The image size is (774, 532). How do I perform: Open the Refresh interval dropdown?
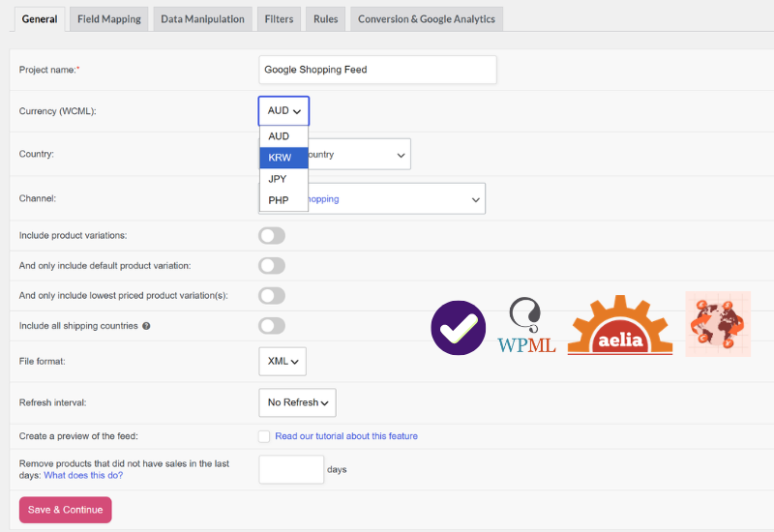[x=297, y=402]
